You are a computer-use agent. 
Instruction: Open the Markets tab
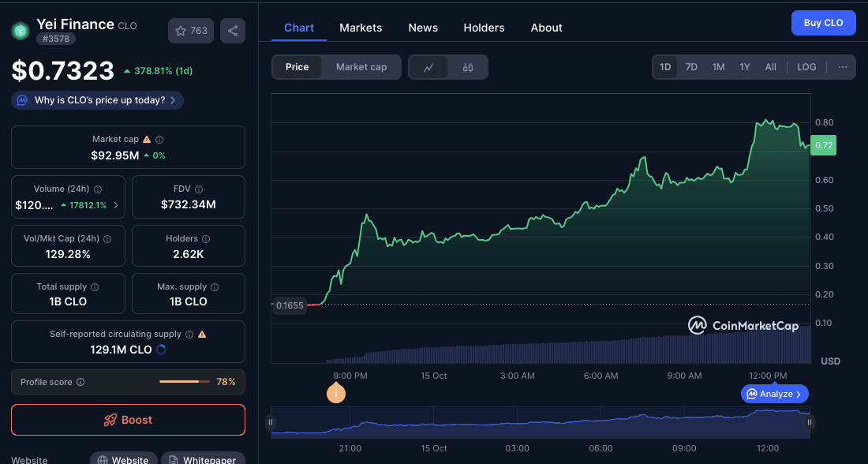click(x=361, y=28)
